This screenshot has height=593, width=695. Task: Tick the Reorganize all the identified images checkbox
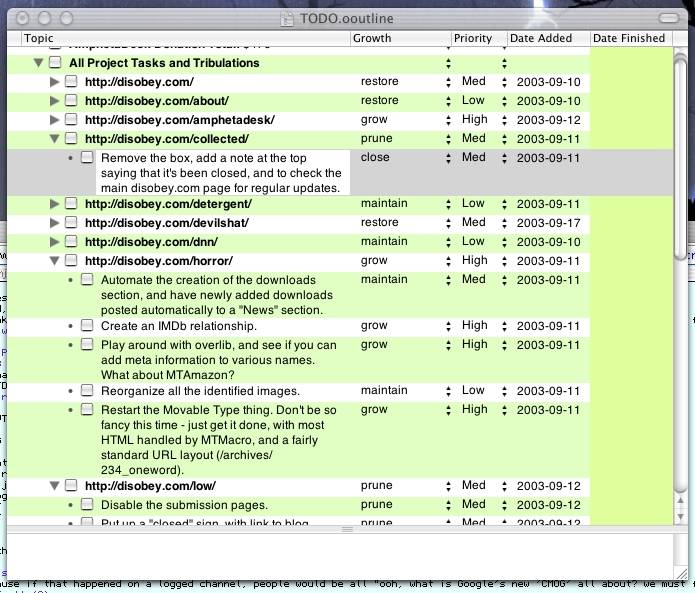[x=87, y=390]
